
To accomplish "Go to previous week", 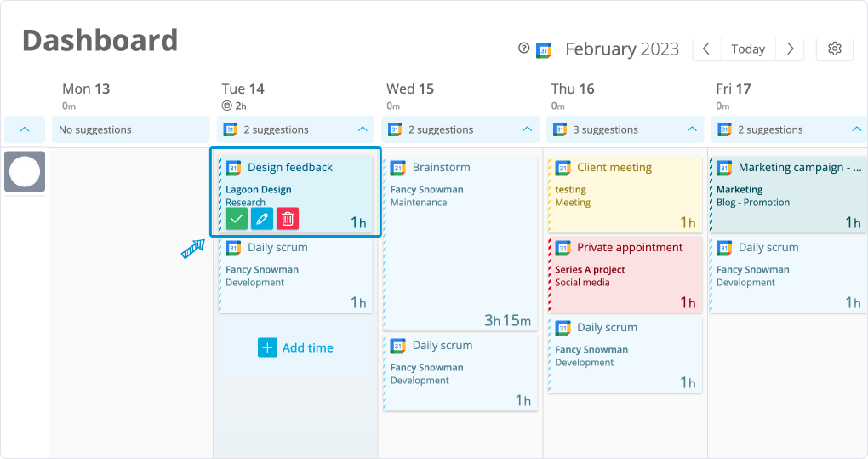I will click(x=706, y=49).
